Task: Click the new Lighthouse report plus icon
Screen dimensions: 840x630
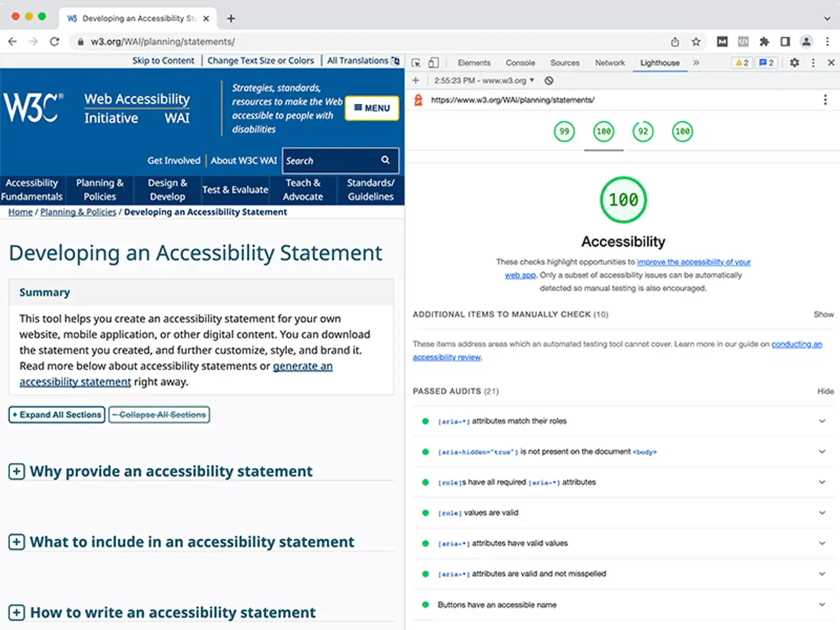Action: 415,80
